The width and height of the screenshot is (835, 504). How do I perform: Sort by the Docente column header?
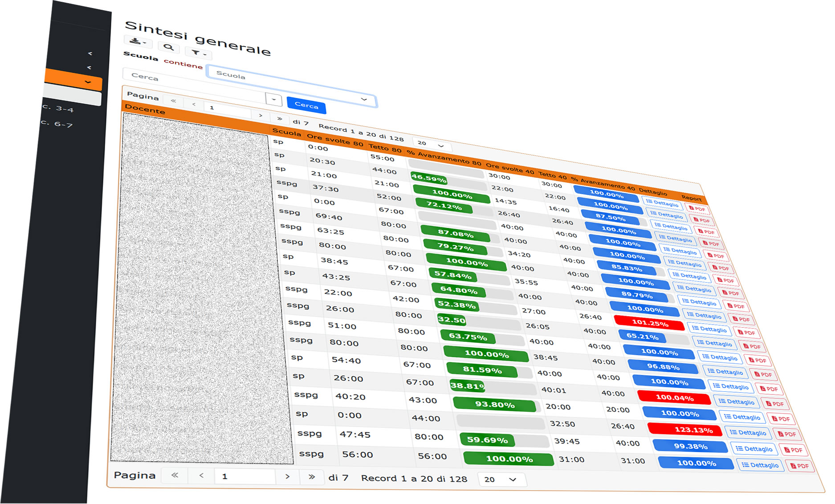pyautogui.click(x=145, y=109)
